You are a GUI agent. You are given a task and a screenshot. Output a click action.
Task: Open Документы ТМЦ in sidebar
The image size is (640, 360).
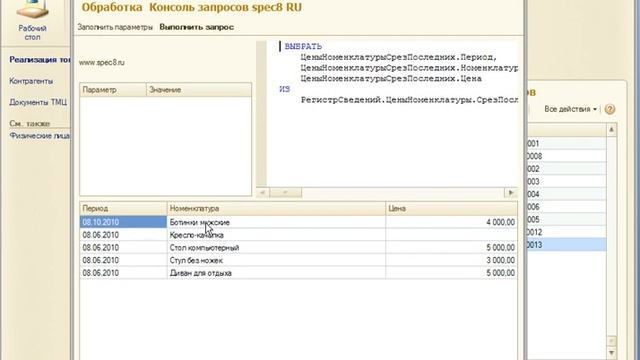[38, 102]
